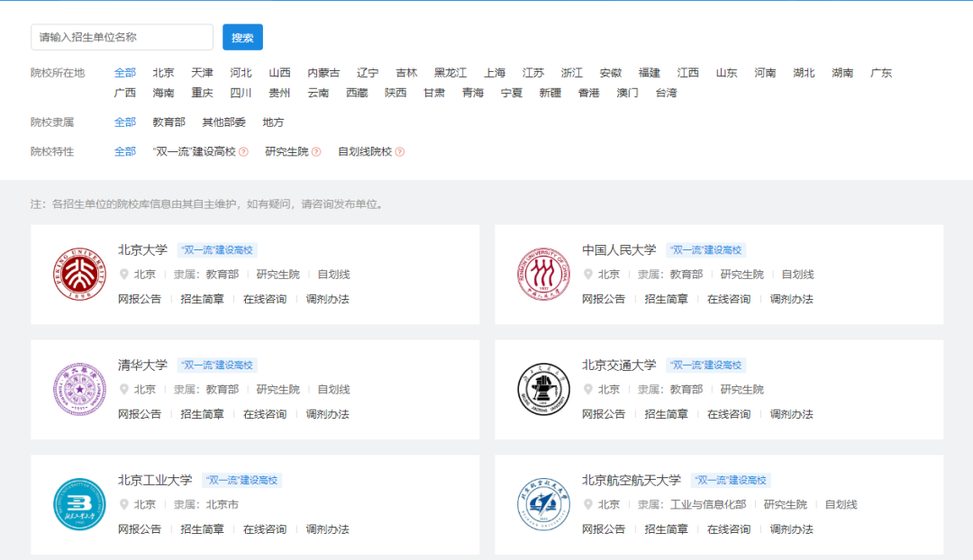Open the Renmin University of China logo
Viewport: 973px width, 560px height.
tap(543, 274)
